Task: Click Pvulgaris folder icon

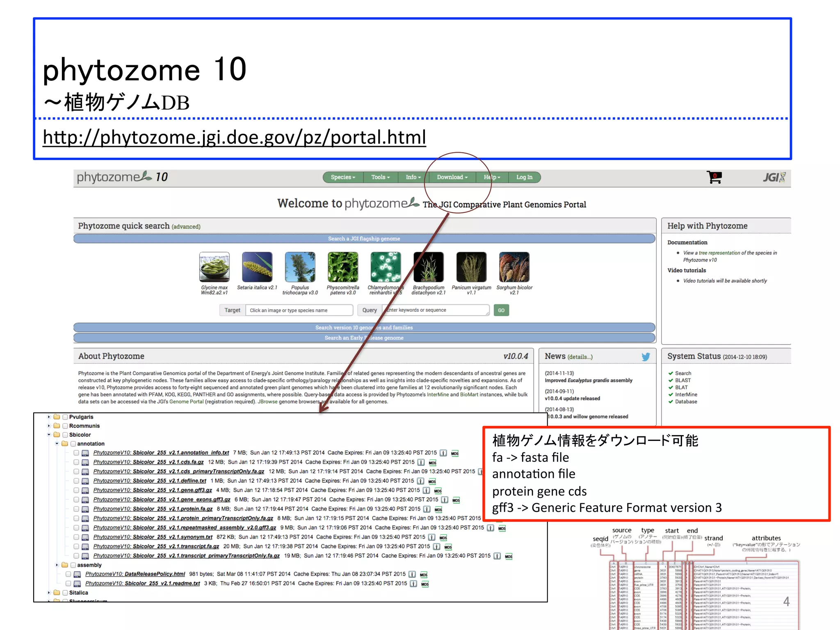Action: (57, 417)
